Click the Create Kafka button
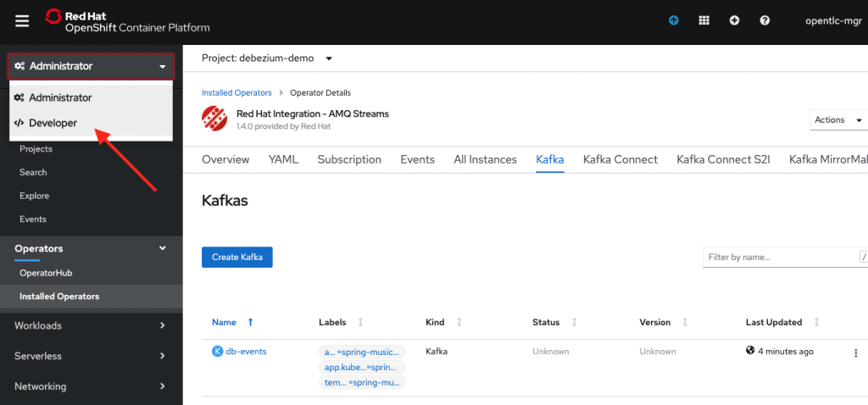Viewport: 868px width, 405px height. tap(236, 257)
